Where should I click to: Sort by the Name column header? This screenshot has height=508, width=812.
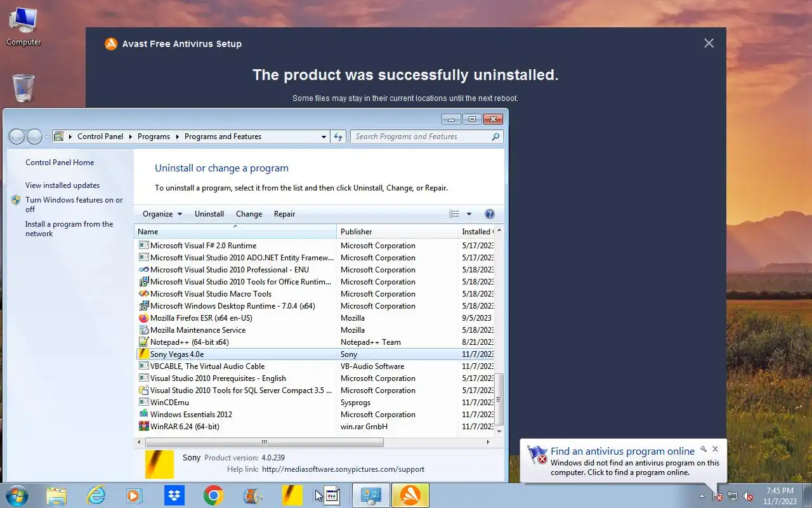[235, 232]
